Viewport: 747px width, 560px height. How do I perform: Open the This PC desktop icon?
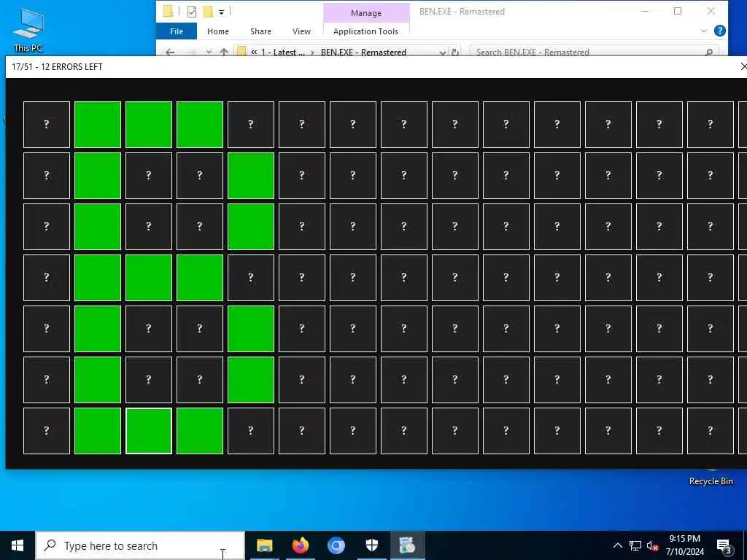click(x=28, y=29)
